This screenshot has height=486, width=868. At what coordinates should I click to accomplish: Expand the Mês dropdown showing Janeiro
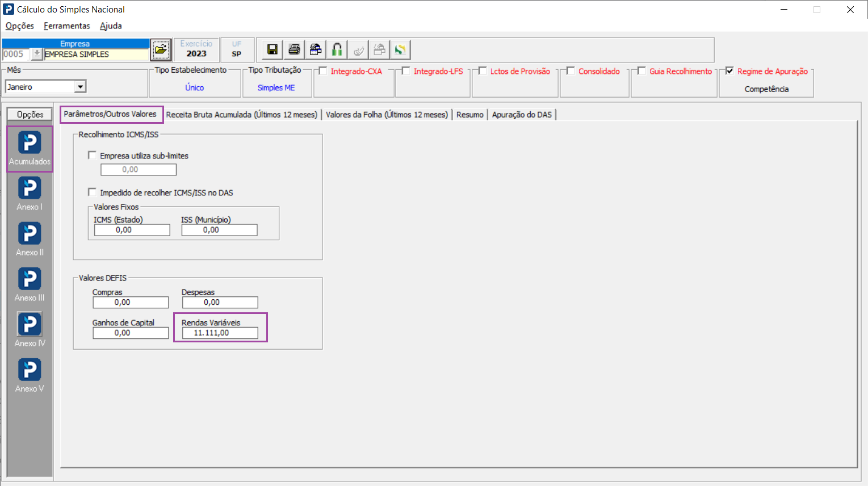pos(80,87)
